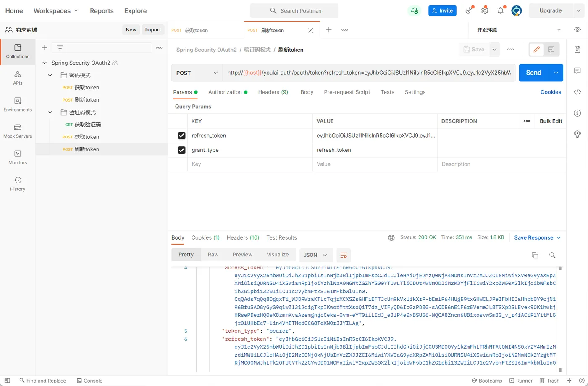
Task: Collapse the Spring Security OAuth2 collection
Action: (44, 63)
